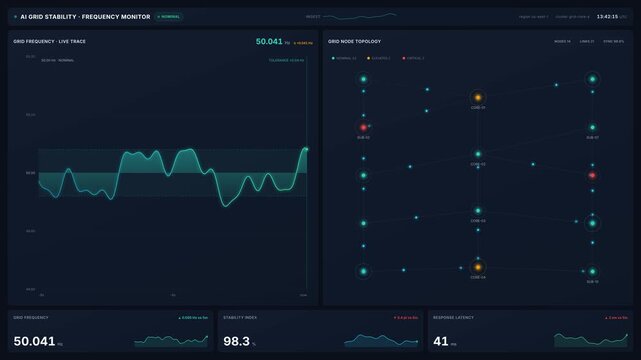The width and height of the screenshot is (641, 360).
Task: Click the live frequency waveform trace
Action: click(x=173, y=176)
